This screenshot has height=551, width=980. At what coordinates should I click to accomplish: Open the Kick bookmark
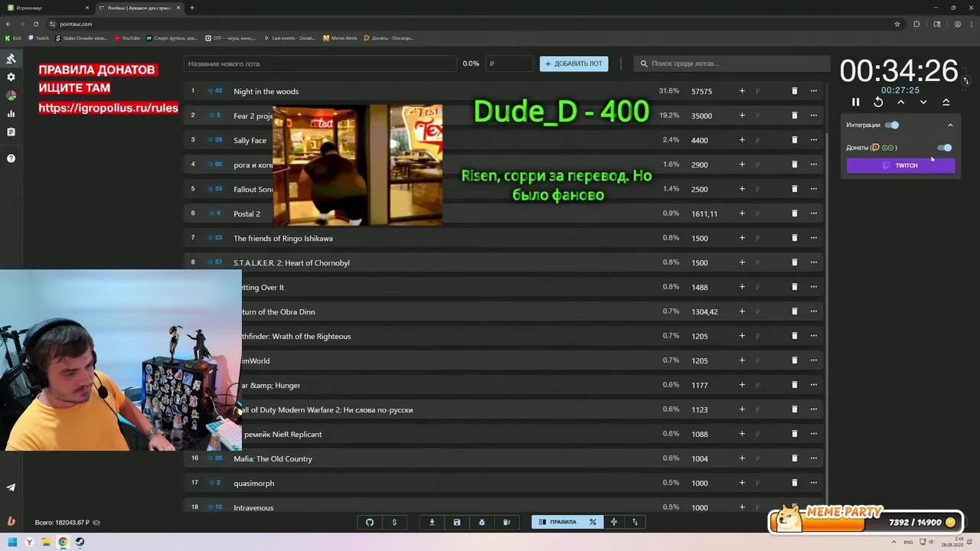(x=14, y=37)
